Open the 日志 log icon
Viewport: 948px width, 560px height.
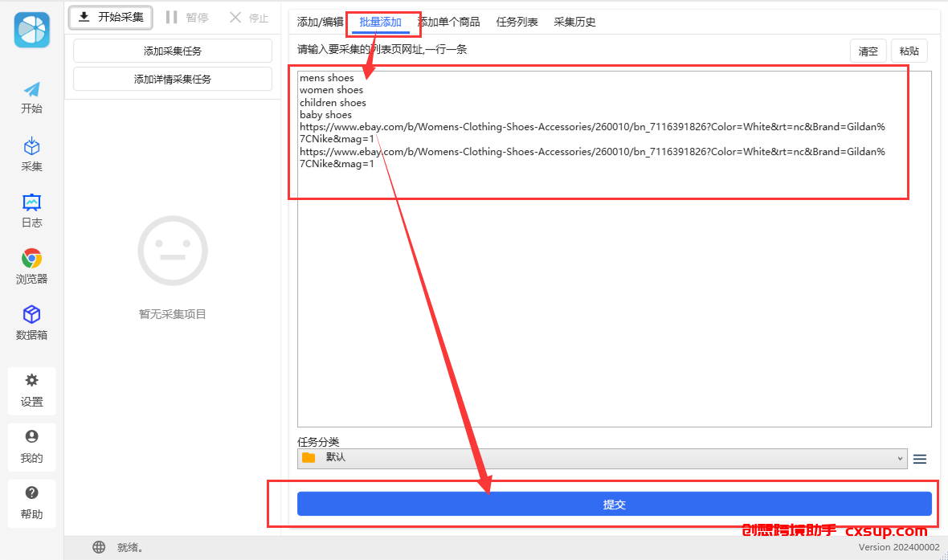pyautogui.click(x=31, y=202)
